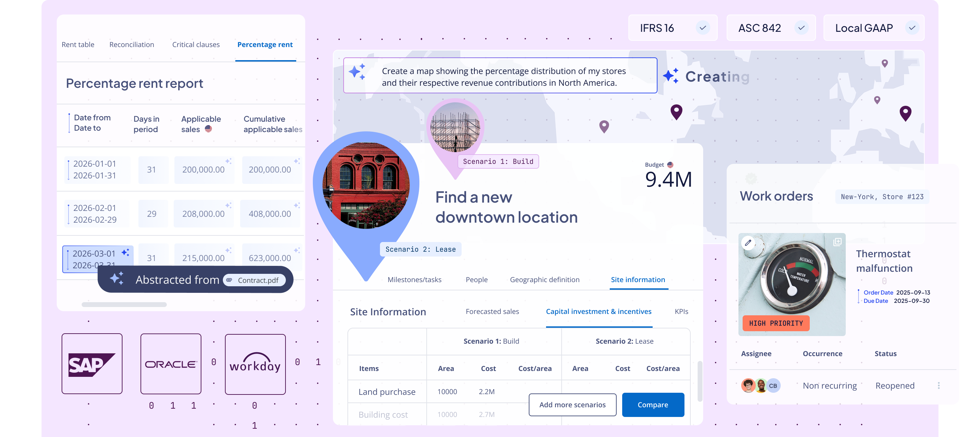Open the work order three-dot menu

coord(938,386)
